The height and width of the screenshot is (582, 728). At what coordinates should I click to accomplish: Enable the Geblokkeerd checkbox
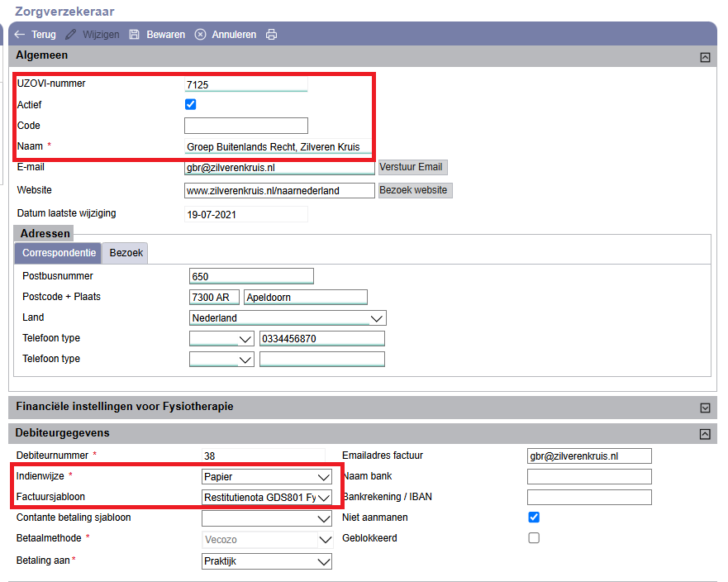(534, 538)
